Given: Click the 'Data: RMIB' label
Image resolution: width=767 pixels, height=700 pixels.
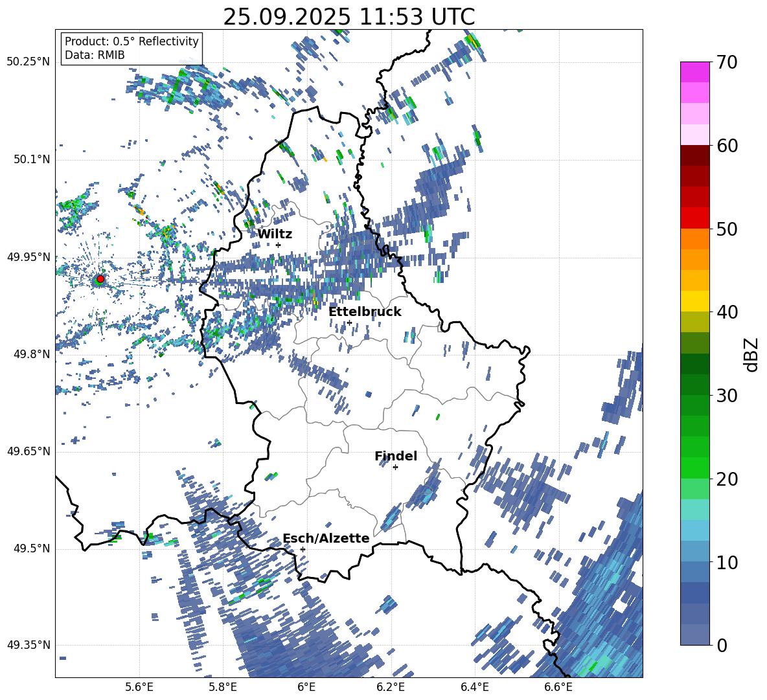Looking at the screenshot, I should point(95,55).
